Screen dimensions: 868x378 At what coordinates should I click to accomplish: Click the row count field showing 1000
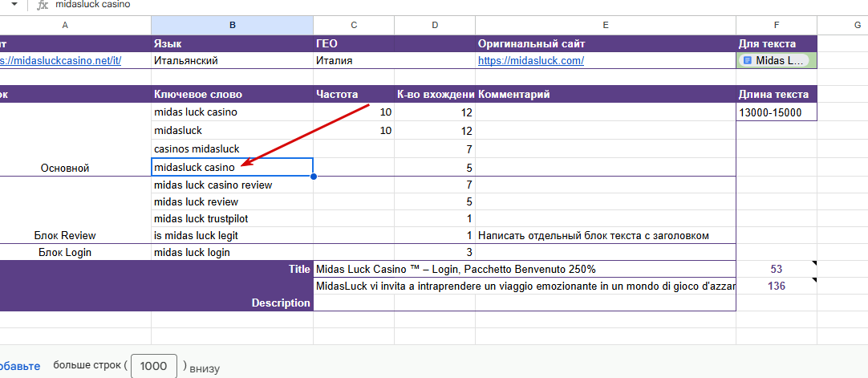point(154,366)
